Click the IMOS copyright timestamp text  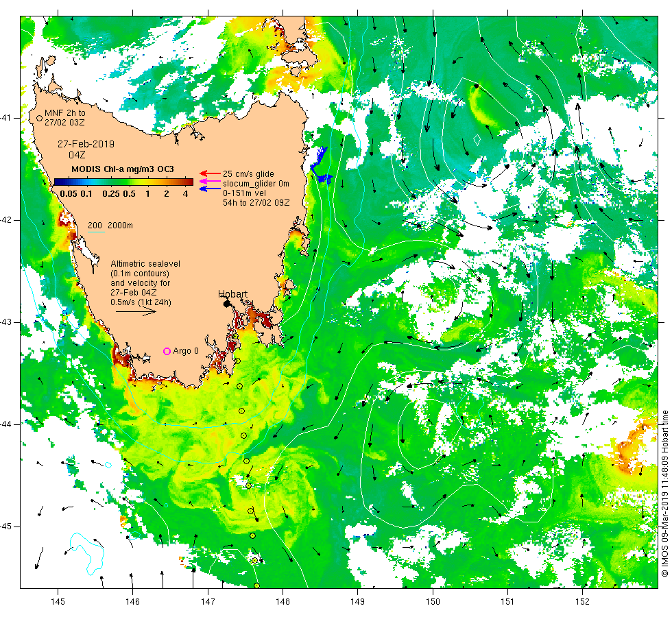664,493
